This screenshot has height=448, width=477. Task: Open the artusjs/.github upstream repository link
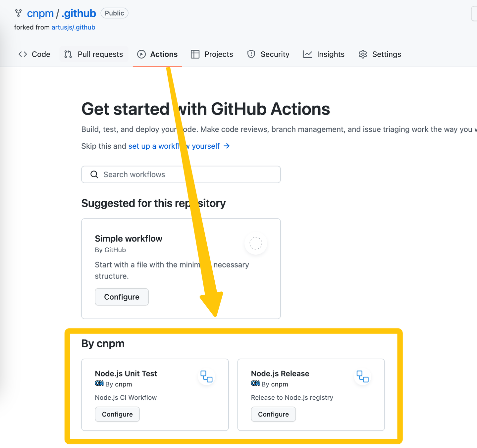[73, 27]
